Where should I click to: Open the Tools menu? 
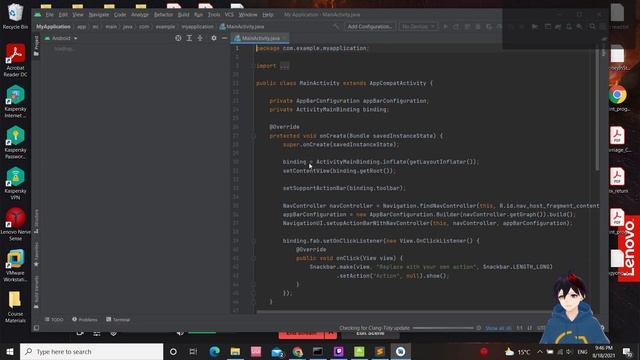213,15
